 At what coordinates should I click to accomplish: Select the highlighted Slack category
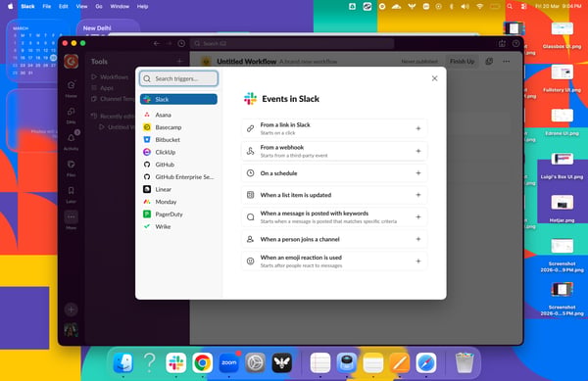pyautogui.click(x=178, y=99)
